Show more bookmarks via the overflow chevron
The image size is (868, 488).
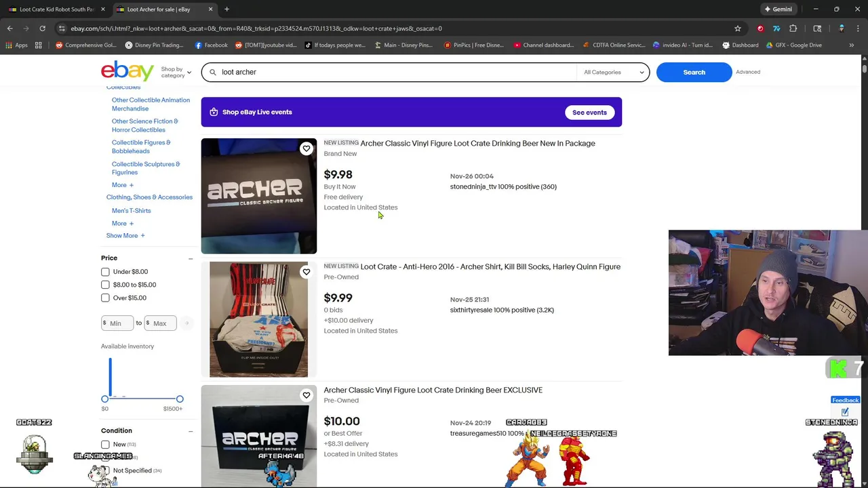(852, 45)
